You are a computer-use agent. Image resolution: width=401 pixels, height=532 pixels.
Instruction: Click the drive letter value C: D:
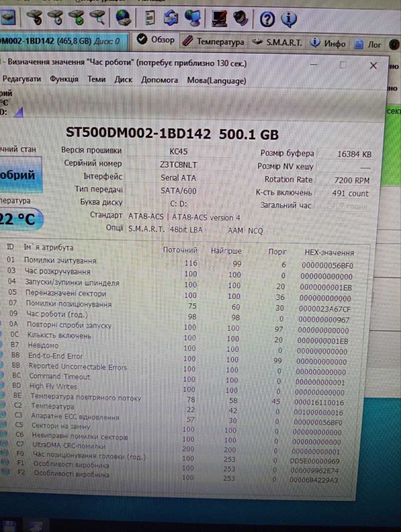(x=179, y=204)
